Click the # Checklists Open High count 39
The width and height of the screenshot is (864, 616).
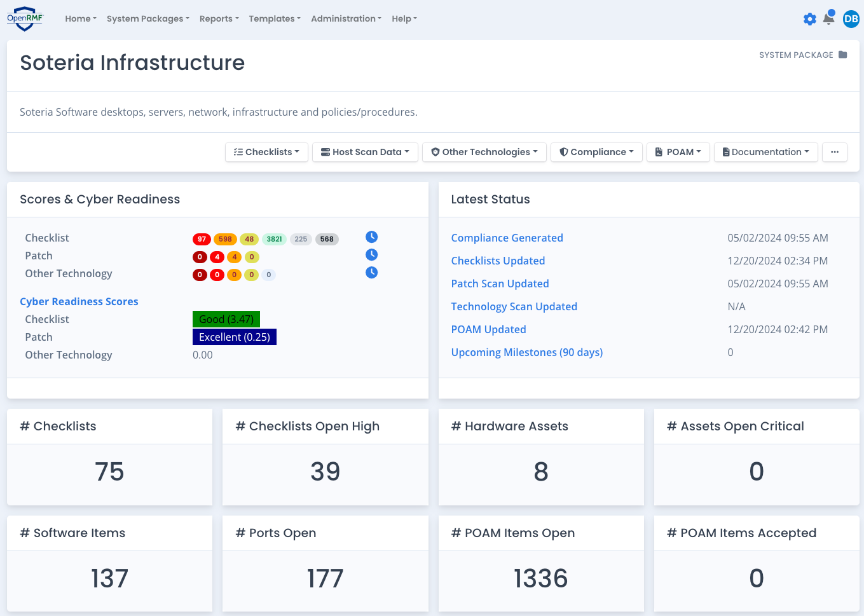click(326, 472)
